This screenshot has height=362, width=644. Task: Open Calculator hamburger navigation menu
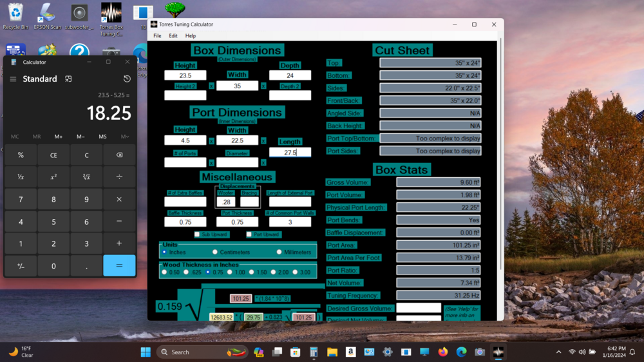coord(13,79)
